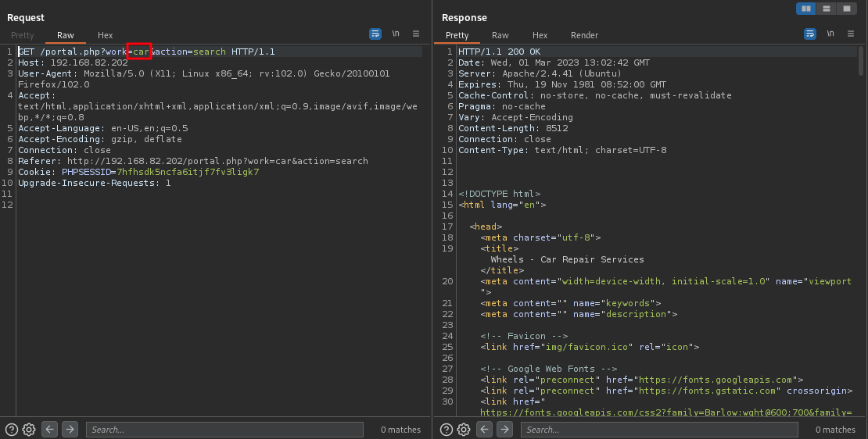868x439 pixels.
Task: Go to previous match in Response search
Action: (x=484, y=429)
